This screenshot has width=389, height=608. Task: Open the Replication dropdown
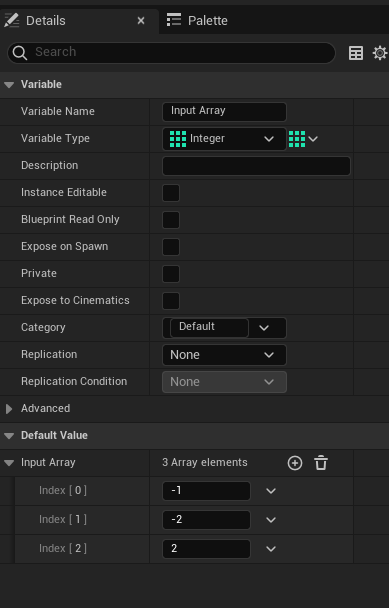224,355
